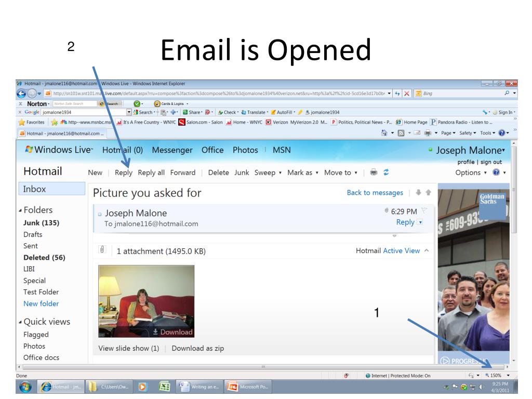
Task: Click the address bar refresh arrows icon
Action: click(397, 94)
